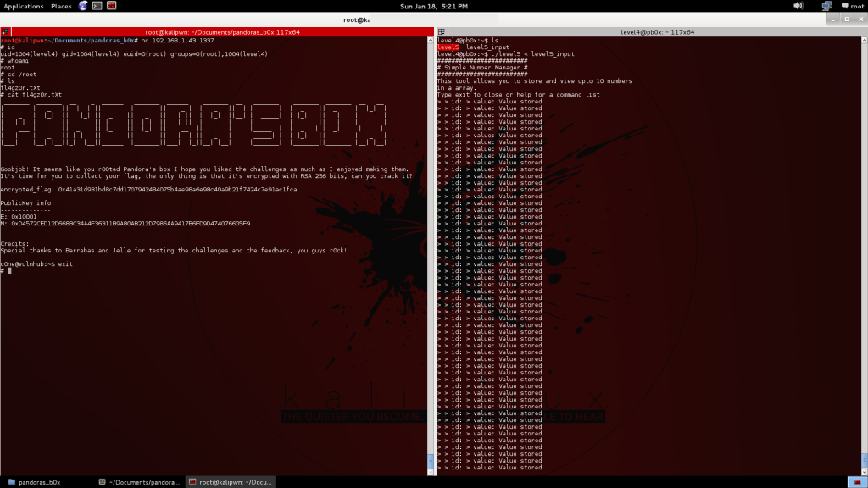
Task: Focus the level4@pb0x terminal title bar
Action: [653, 32]
